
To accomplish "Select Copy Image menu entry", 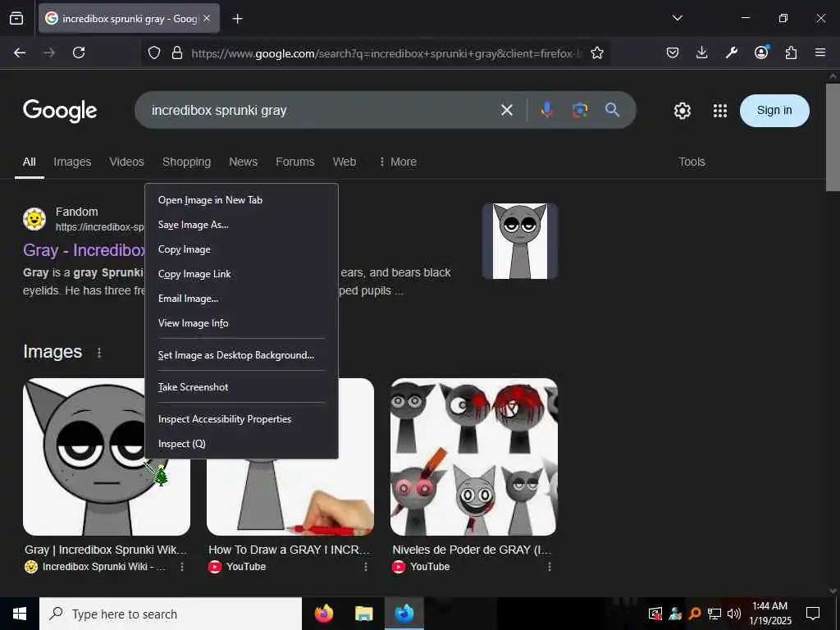I will 241,249.
